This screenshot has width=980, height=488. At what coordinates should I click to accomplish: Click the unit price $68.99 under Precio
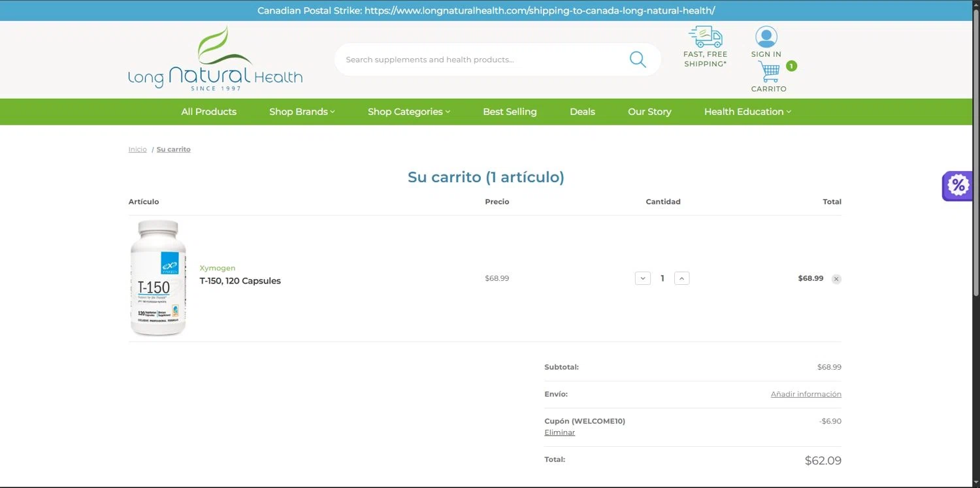[497, 278]
